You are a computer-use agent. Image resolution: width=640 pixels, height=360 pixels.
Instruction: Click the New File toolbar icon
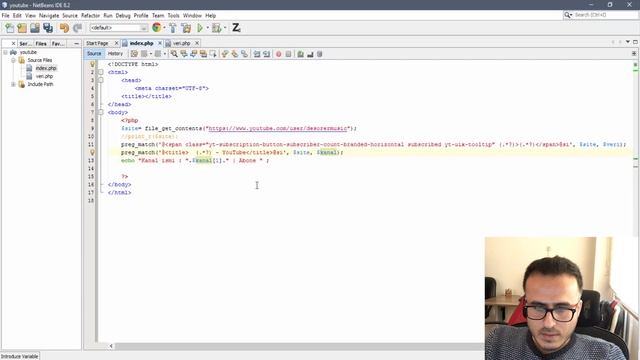pyautogui.click(x=9, y=28)
